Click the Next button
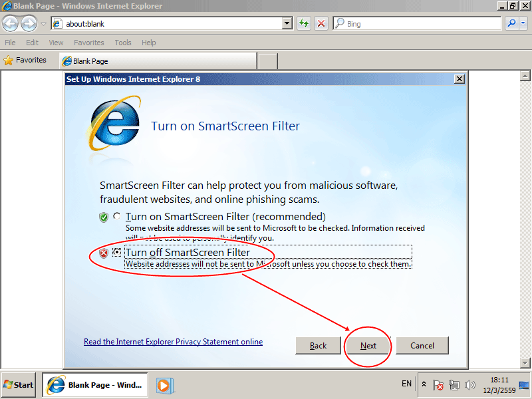This screenshot has width=532, height=399. tap(368, 345)
